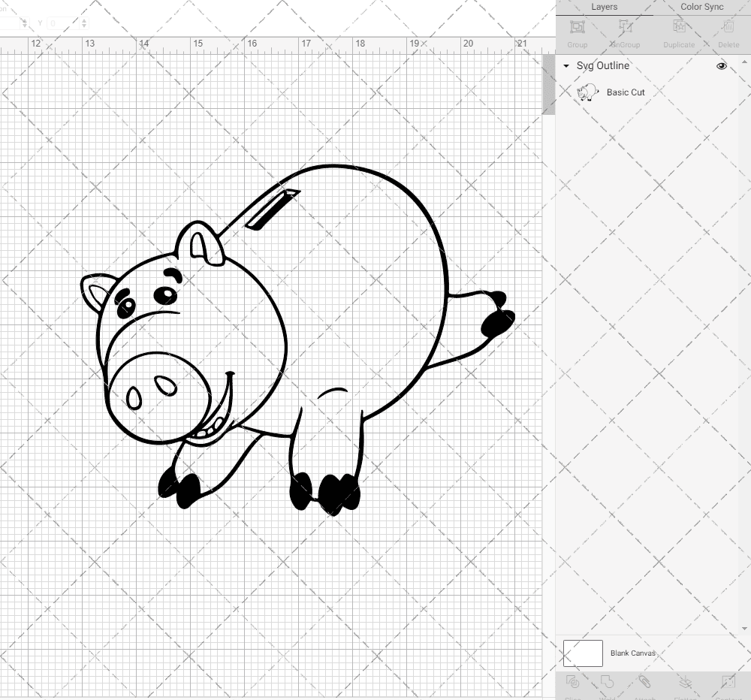Image resolution: width=751 pixels, height=700 pixels.
Task: Click the Blank Canvas label
Action: pos(632,653)
